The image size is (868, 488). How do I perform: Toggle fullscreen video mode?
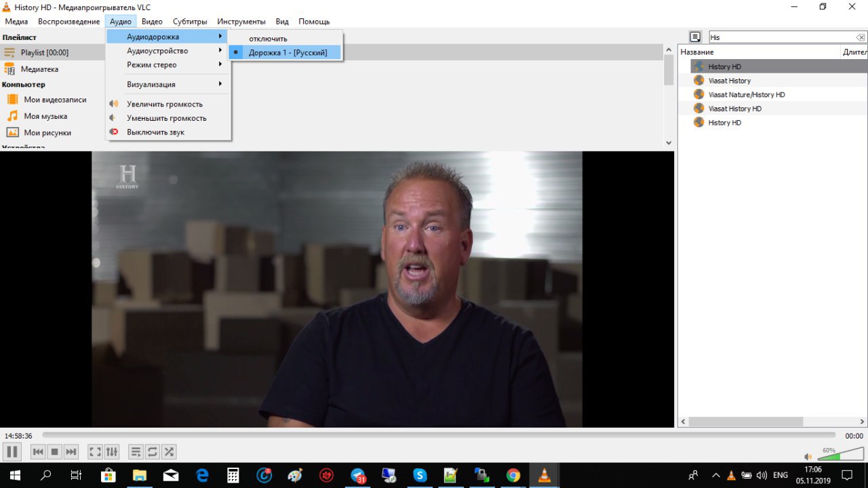tap(96, 451)
